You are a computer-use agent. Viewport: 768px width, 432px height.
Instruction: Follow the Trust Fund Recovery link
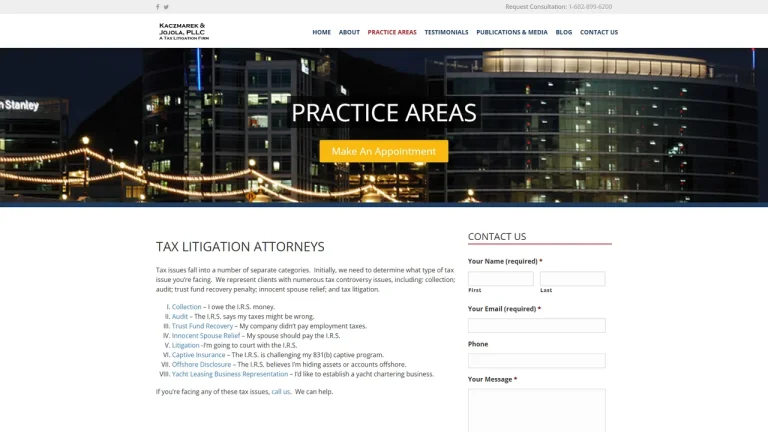(x=202, y=326)
